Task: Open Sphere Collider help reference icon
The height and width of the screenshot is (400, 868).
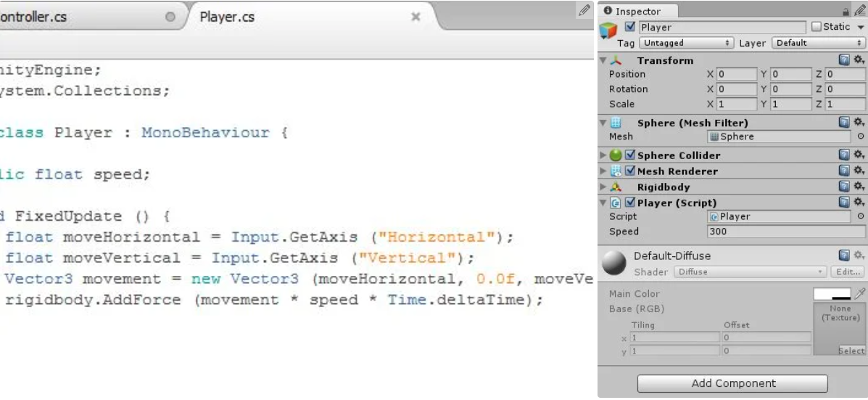Action: point(844,155)
